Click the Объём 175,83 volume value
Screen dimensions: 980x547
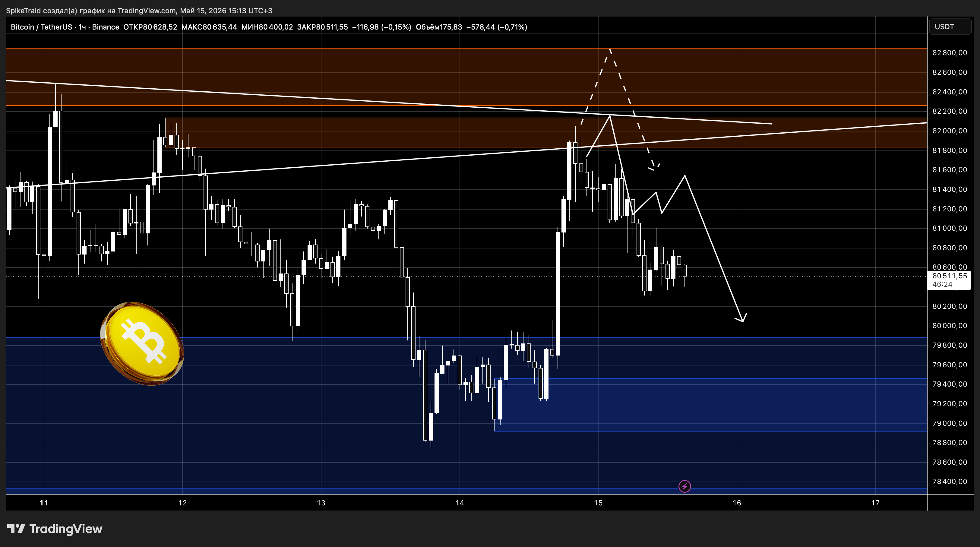[439, 27]
